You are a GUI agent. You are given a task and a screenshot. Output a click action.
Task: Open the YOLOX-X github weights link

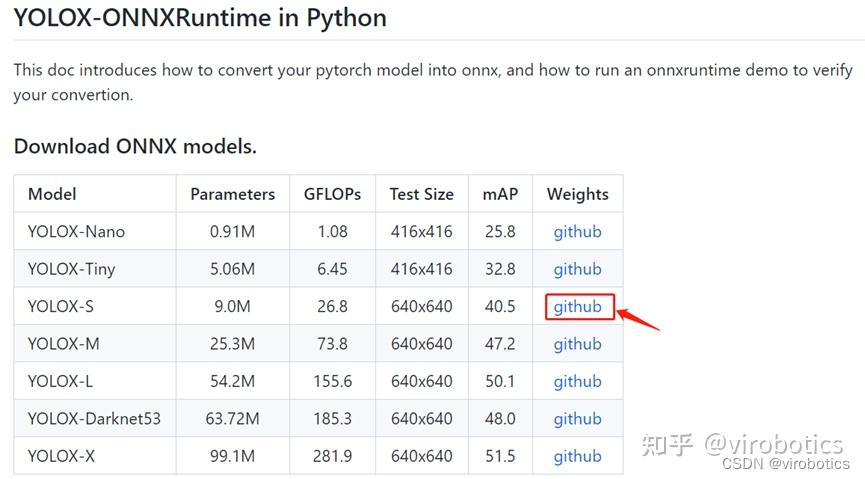pos(577,456)
